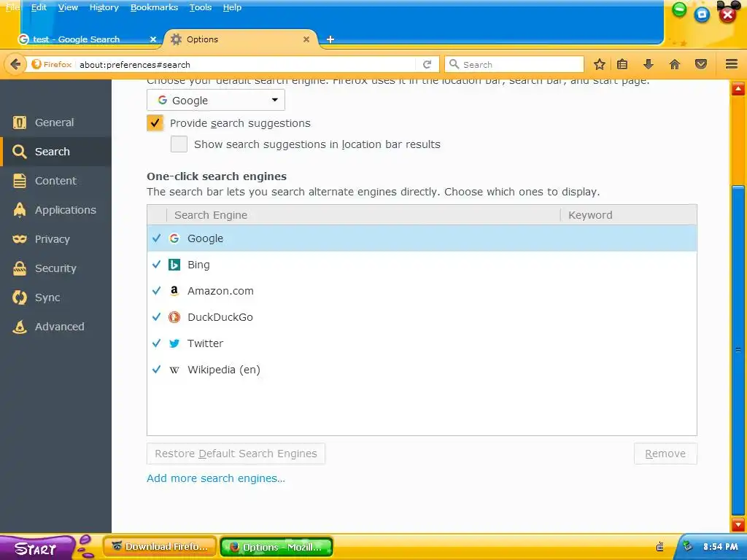Image resolution: width=747 pixels, height=560 pixels.
Task: Click the Content document icon in sidebar
Action: click(x=20, y=181)
